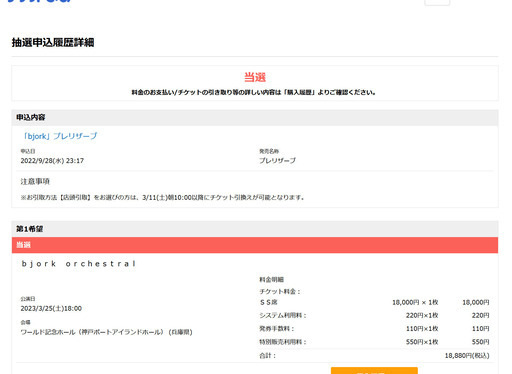Click the チケット料金： label
Screen dimensions: 512x374
280,292
